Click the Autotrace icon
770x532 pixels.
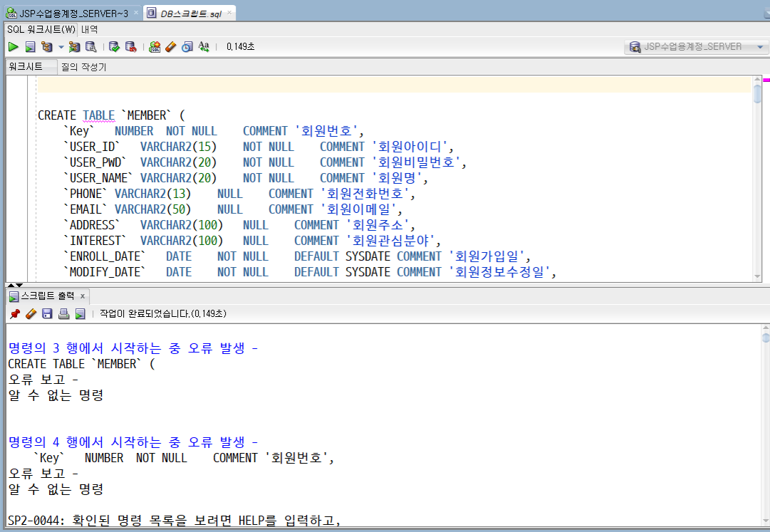74,46
